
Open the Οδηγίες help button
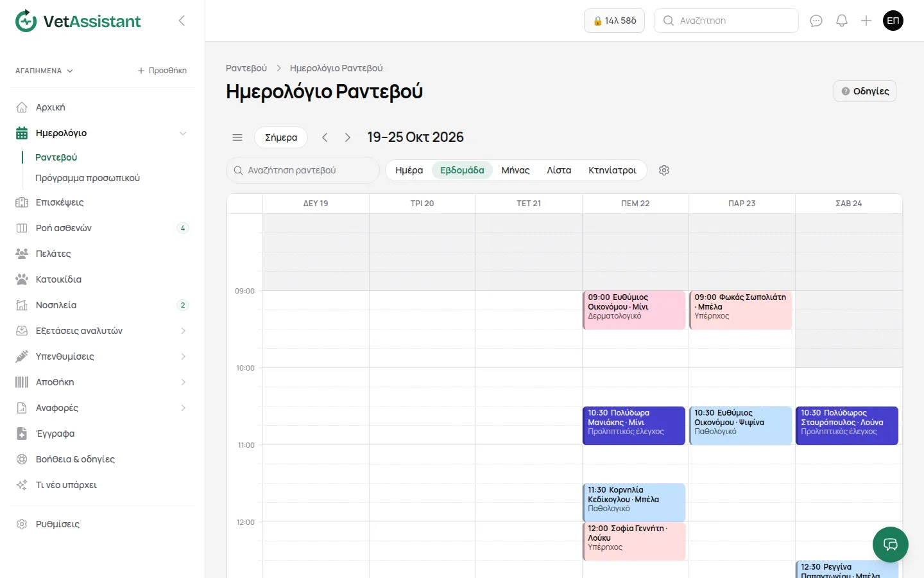(x=865, y=91)
